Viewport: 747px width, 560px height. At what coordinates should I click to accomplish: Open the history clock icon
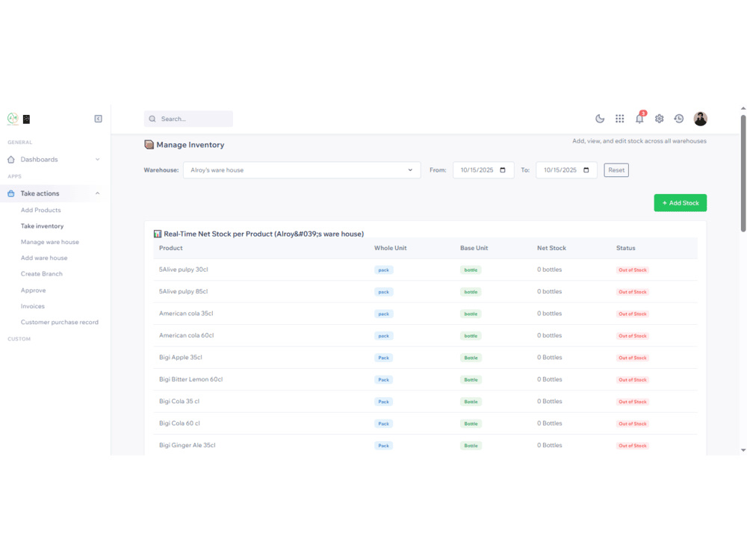pos(679,119)
